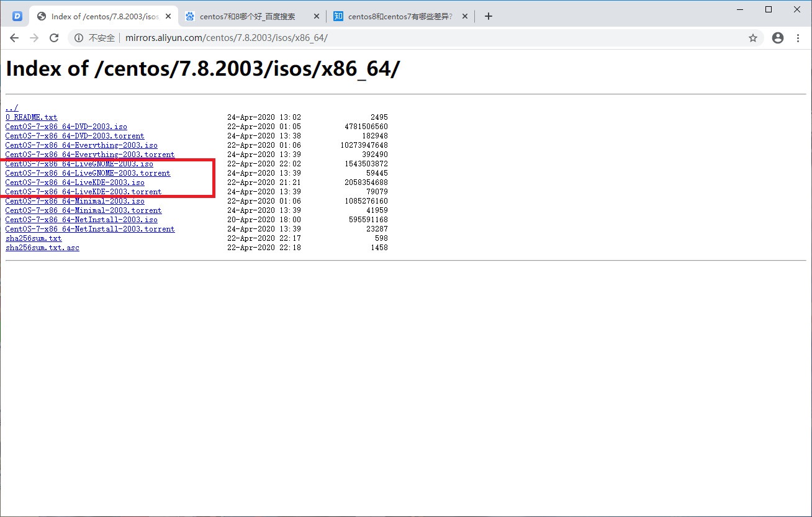This screenshot has height=517, width=812.
Task: Click the blue D pinned tab icon
Action: 17,16
